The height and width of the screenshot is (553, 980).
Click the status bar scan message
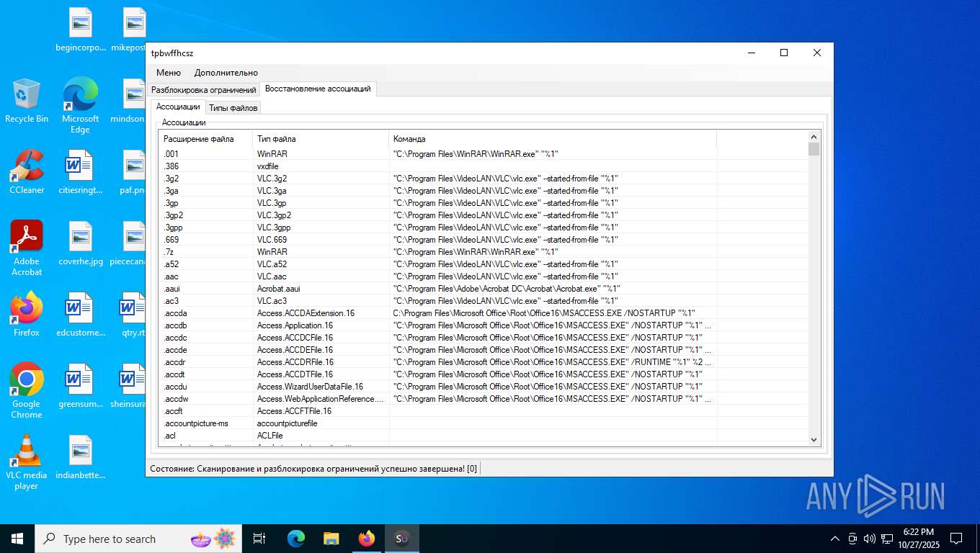pos(313,469)
